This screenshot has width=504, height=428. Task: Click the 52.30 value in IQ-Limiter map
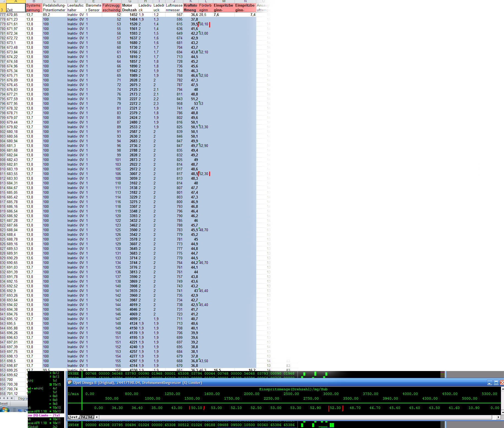[335, 408]
